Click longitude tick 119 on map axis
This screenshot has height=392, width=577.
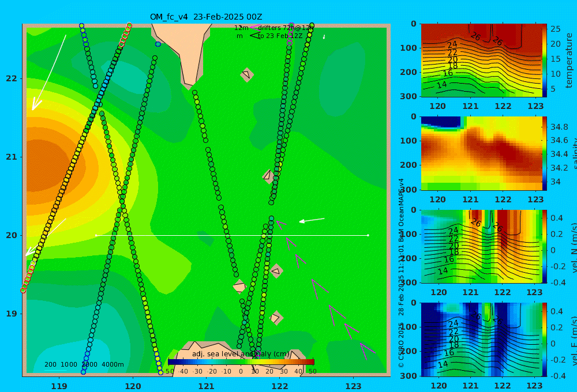[x=59, y=386]
